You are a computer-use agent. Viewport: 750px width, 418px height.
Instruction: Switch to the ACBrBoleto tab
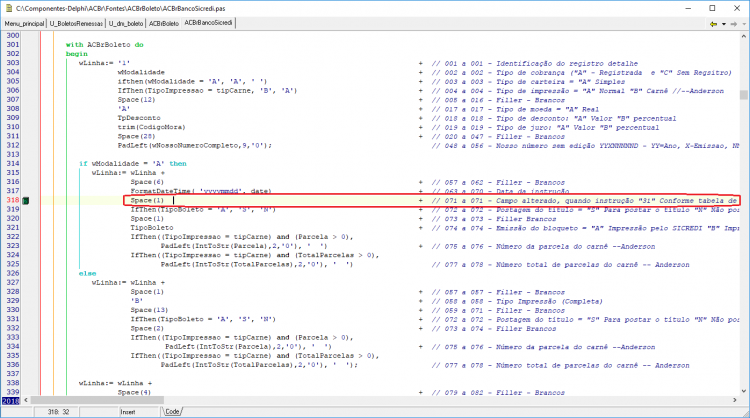pyautogui.click(x=164, y=23)
